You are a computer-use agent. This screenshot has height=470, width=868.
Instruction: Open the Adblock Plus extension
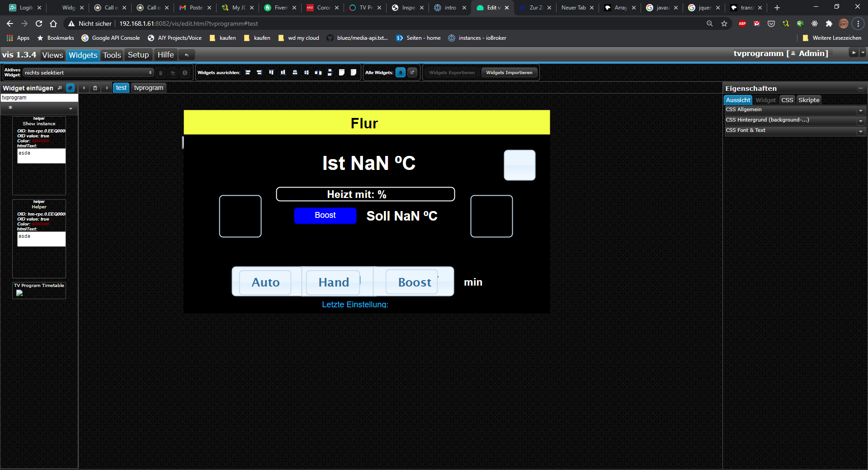tap(742, 23)
